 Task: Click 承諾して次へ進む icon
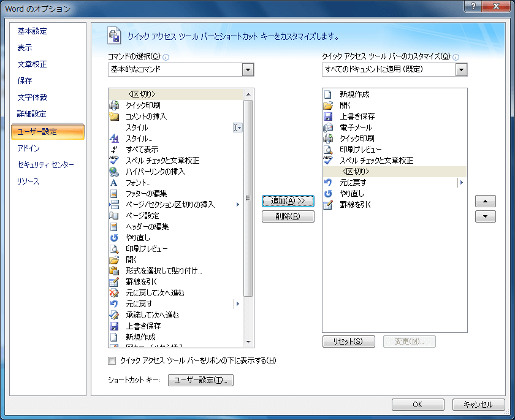114,315
